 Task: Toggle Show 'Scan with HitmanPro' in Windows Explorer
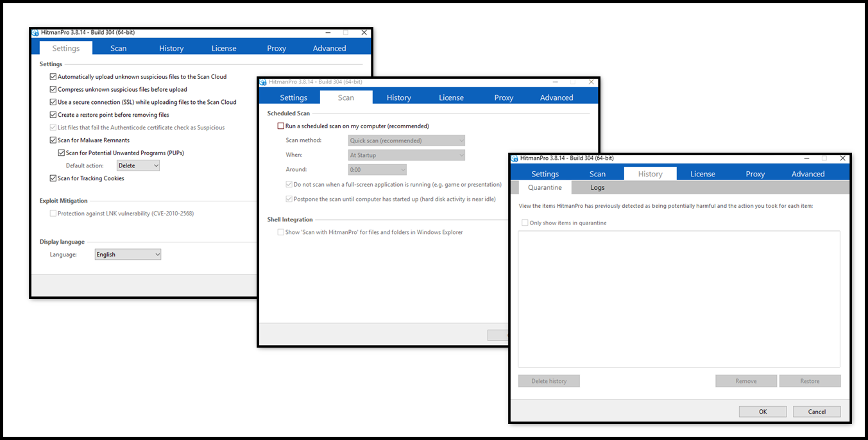coord(281,232)
